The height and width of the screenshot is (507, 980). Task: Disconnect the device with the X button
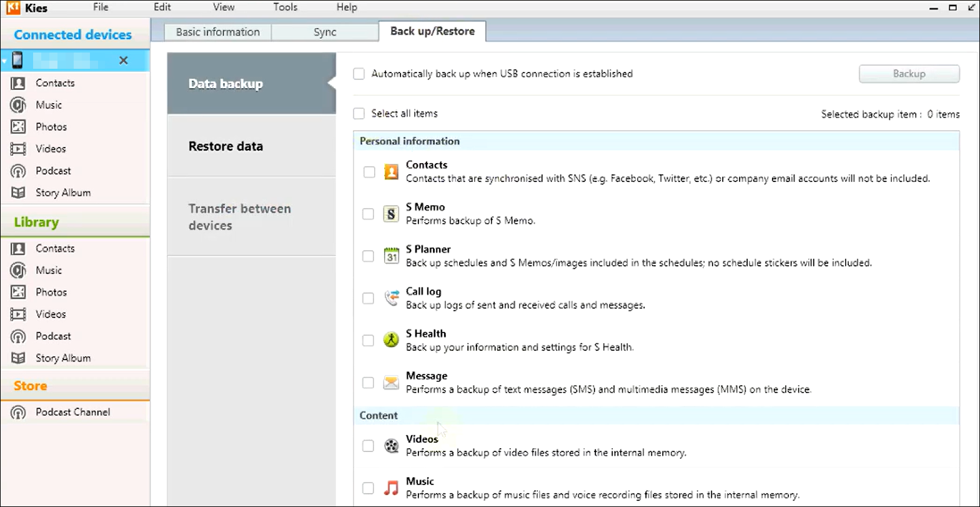click(124, 61)
